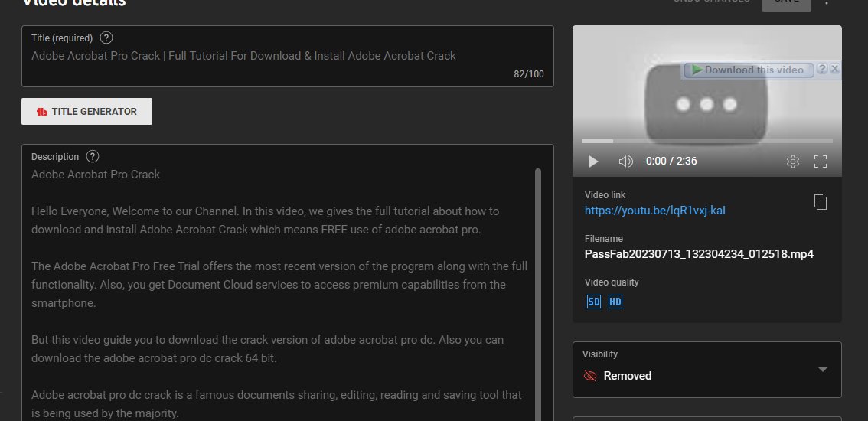
Task: Click the Removed visibility eye icon
Action: [590, 376]
